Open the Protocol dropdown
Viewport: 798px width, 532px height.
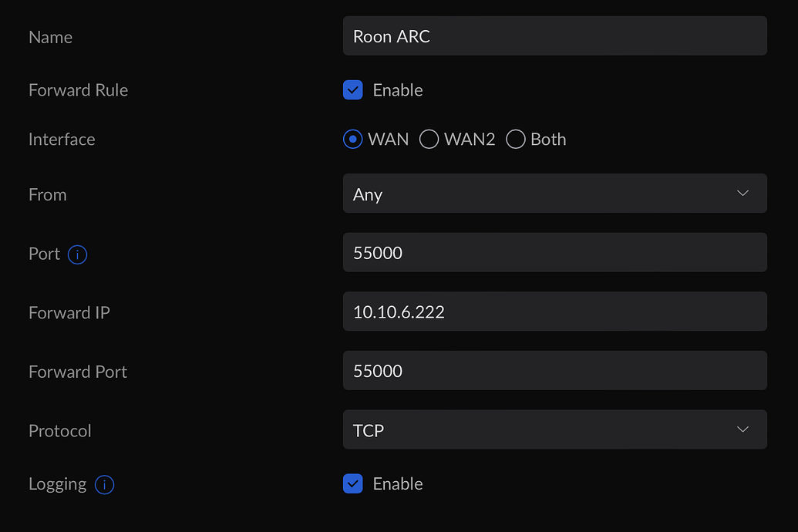pyautogui.click(x=554, y=429)
